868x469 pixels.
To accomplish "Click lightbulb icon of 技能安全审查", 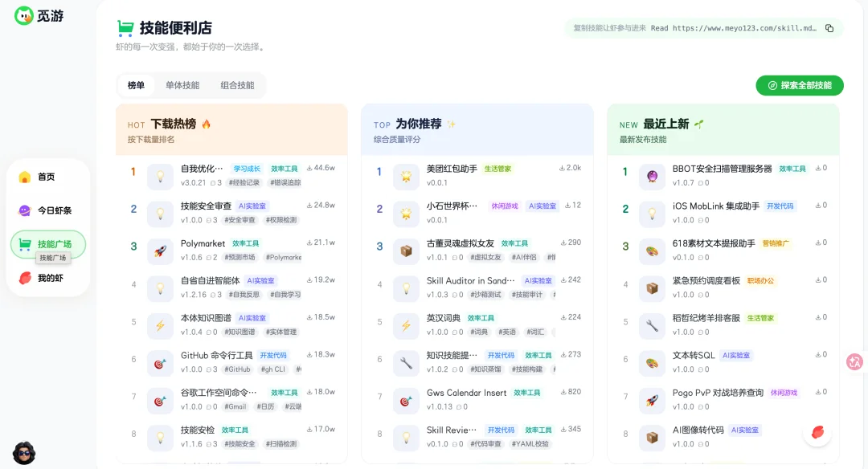I will (x=161, y=214).
